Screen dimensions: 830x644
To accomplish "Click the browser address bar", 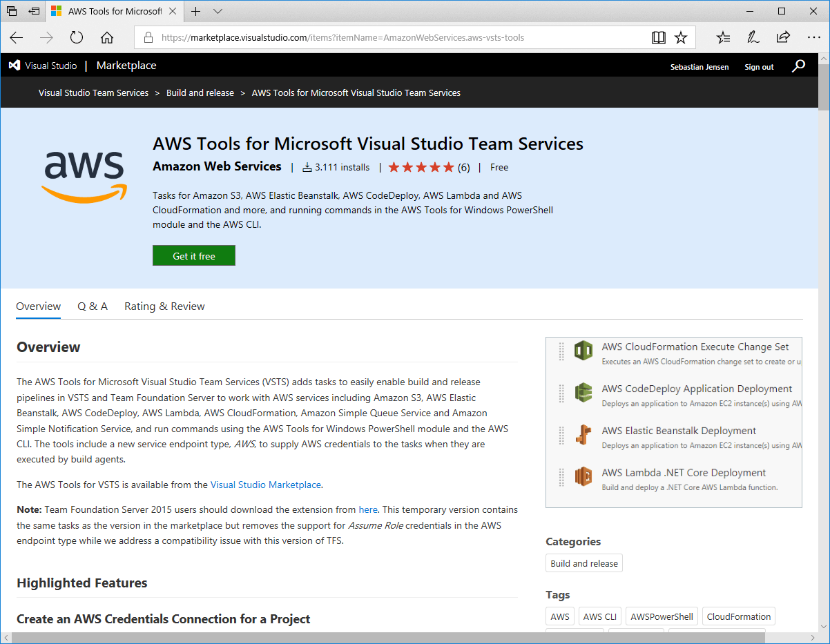I will tap(400, 38).
